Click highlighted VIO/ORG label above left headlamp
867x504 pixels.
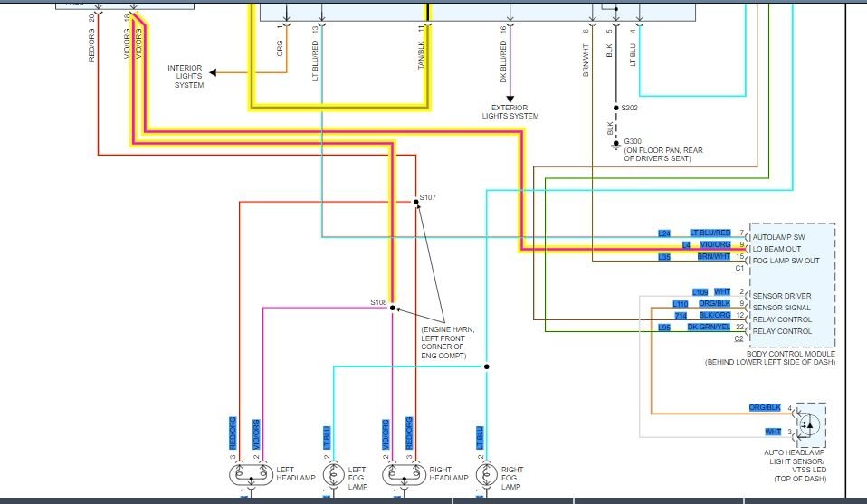pos(256,434)
